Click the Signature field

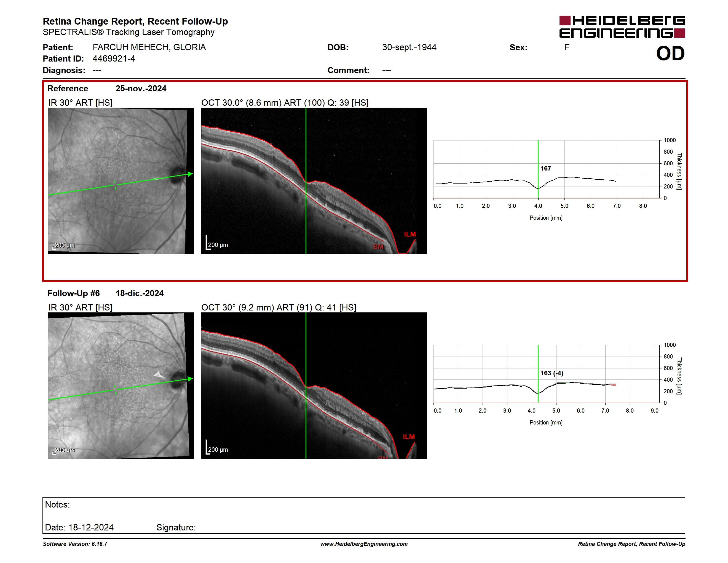coord(176,528)
